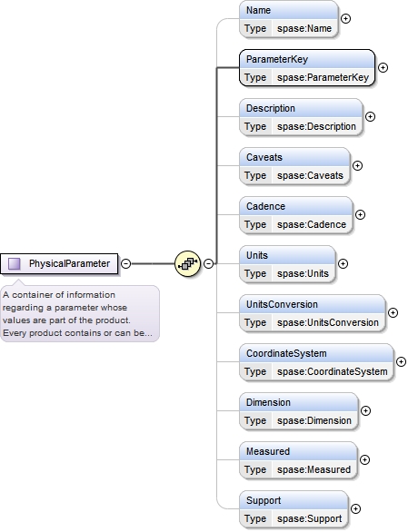
Task: Expand the Cadence element plus icon
Action: pyautogui.click(x=360, y=215)
